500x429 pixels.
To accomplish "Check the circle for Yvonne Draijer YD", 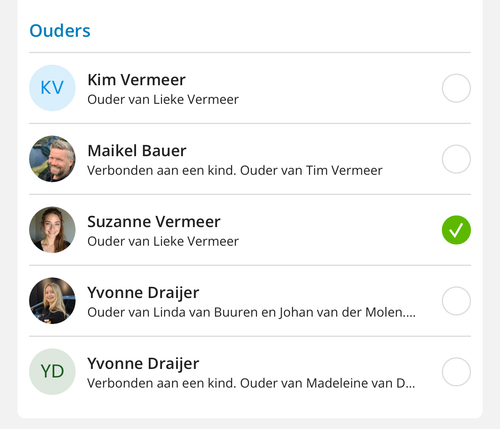I will [x=456, y=372].
